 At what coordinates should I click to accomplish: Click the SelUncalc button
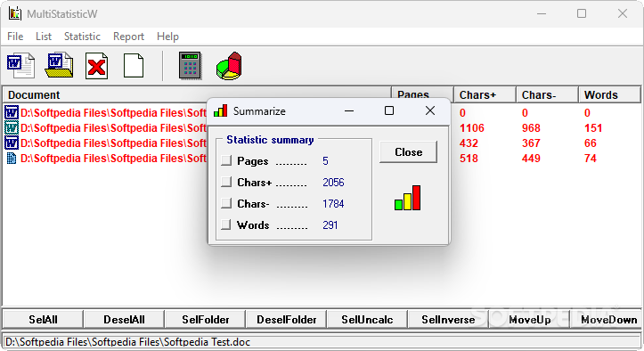point(367,319)
